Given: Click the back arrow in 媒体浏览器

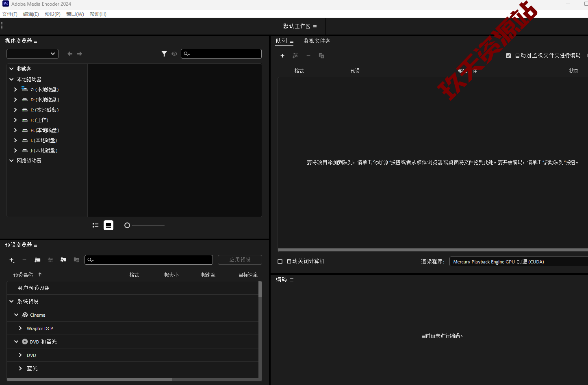Looking at the screenshot, I should 70,54.
